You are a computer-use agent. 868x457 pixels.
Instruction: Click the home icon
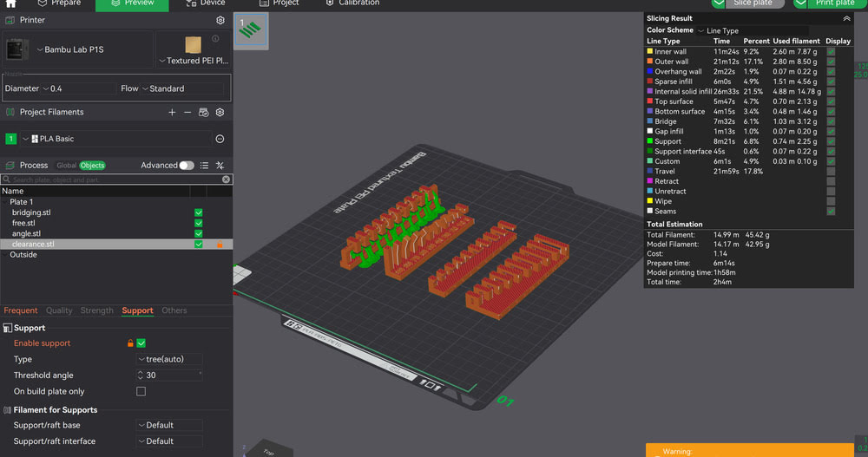(11, 3)
